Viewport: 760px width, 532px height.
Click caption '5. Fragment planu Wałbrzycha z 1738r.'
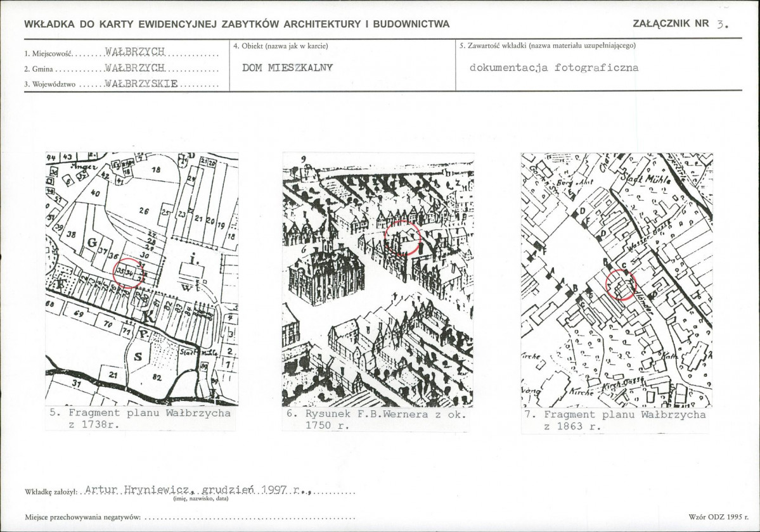pyautogui.click(x=140, y=419)
